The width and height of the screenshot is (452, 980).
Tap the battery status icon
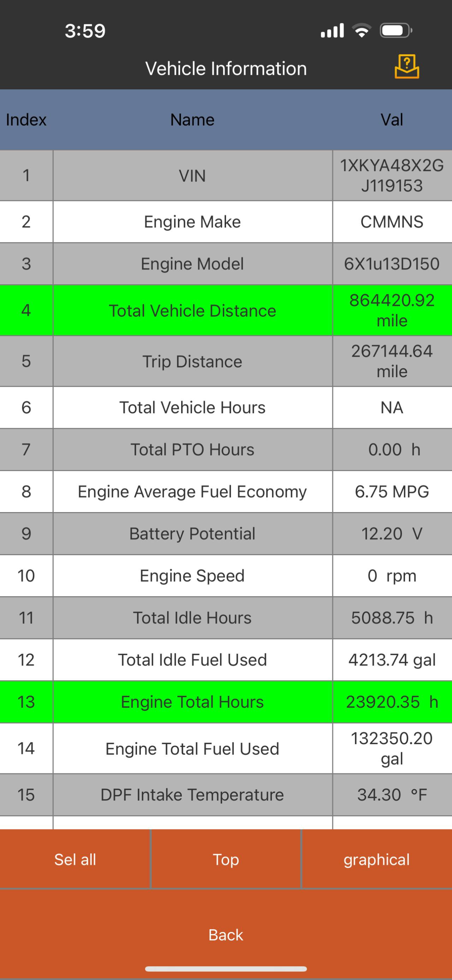(396, 31)
